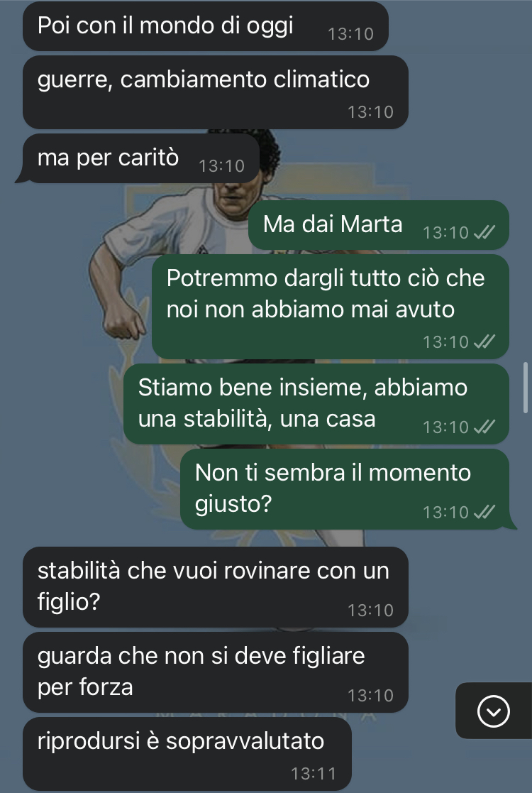Tap the "riprodursi è sopravvalutato" message bubble
532x793 pixels.
[x=187, y=753]
